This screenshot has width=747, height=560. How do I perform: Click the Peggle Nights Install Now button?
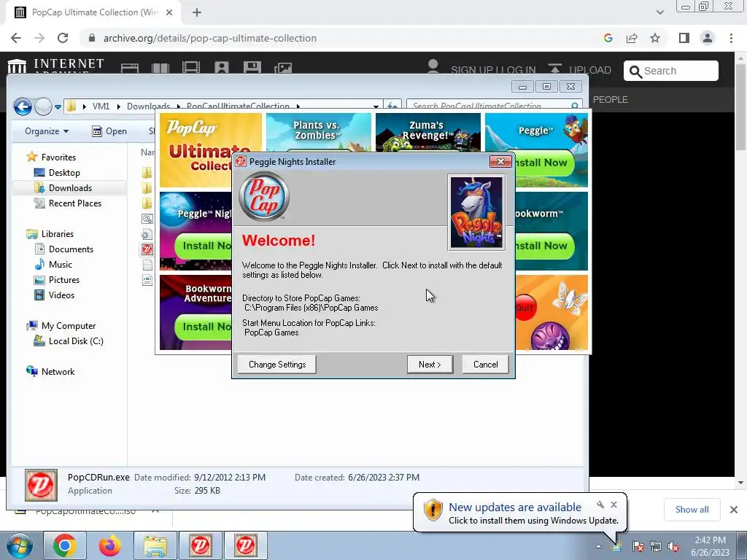pyautogui.click(x=204, y=246)
